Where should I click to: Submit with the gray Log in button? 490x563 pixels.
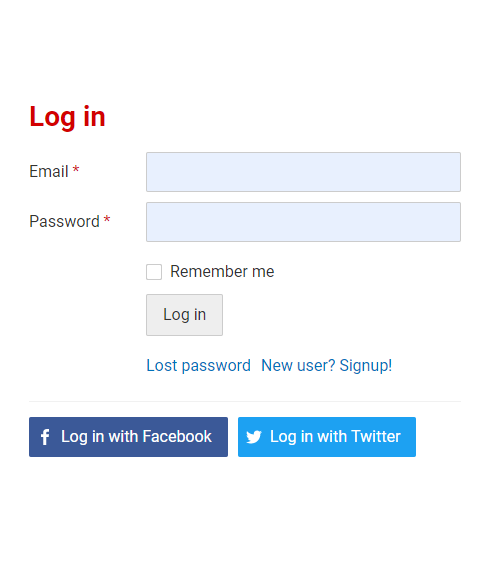[x=184, y=315]
